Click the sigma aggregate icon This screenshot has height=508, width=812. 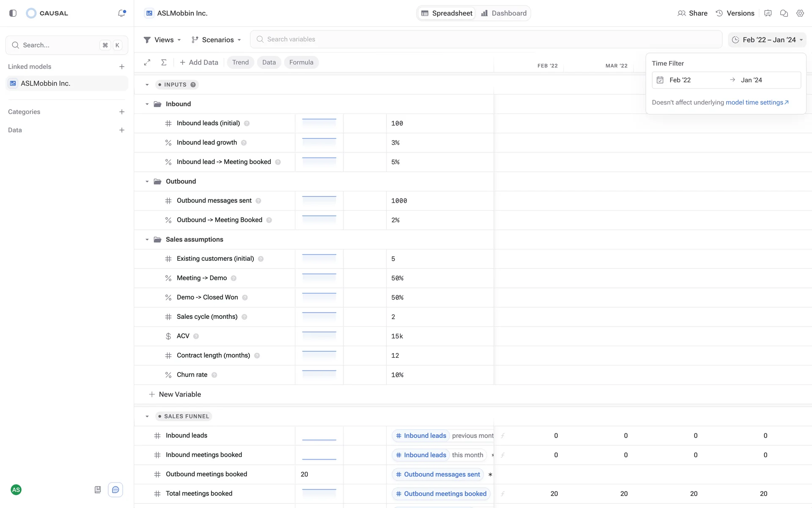point(164,62)
